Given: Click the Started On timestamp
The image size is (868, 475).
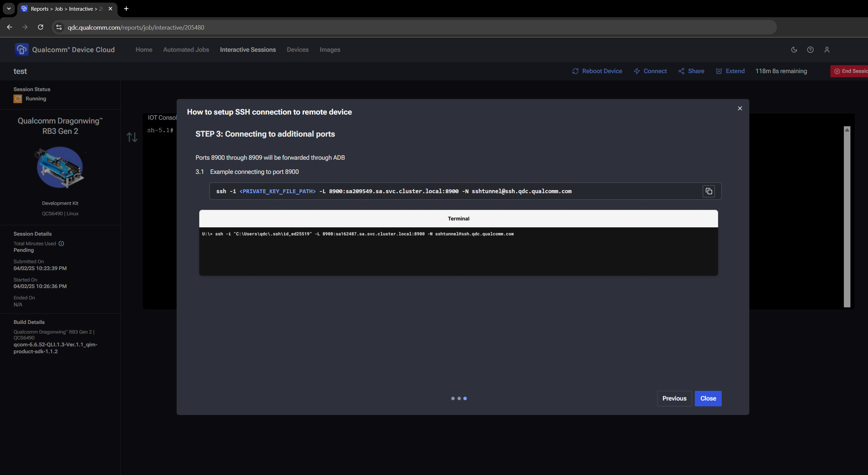Looking at the screenshot, I should pos(40,286).
